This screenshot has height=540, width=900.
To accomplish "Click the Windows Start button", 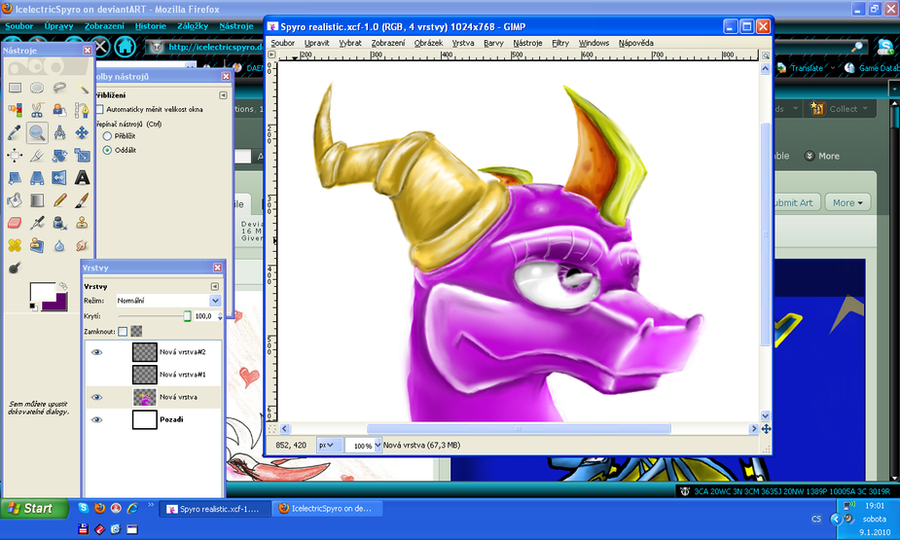I will coord(33,508).
